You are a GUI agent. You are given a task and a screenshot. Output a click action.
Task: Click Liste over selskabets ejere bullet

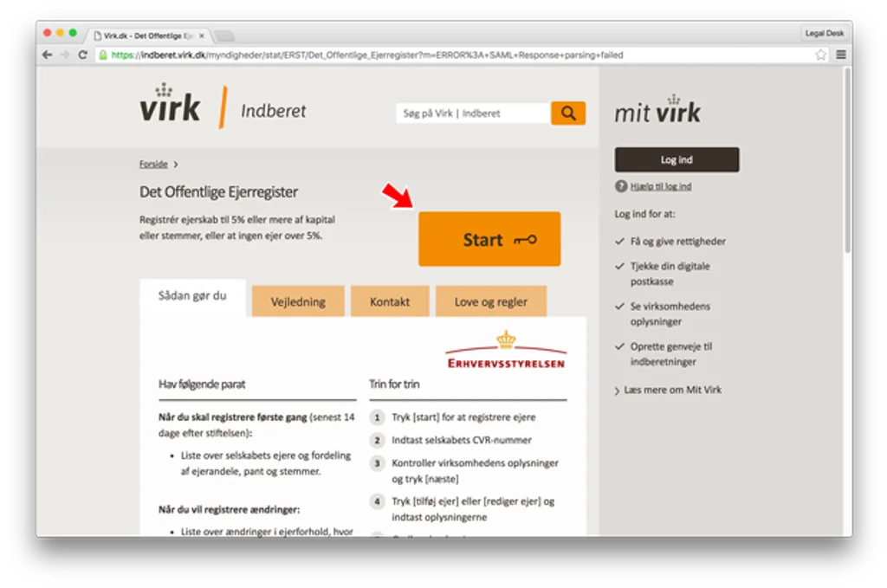[266, 463]
